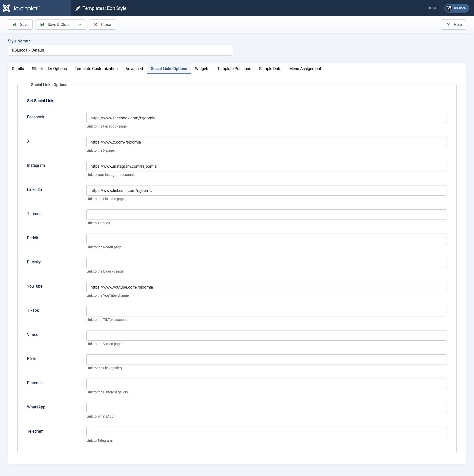Screen dimensions: 474x476
Task: Switch to the Menu Assignment tab
Action: pyautogui.click(x=305, y=69)
